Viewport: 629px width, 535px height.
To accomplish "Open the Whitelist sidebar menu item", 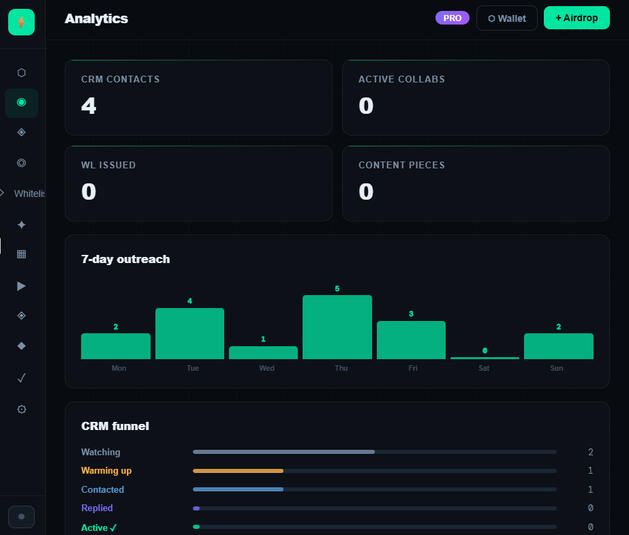I will (x=24, y=193).
